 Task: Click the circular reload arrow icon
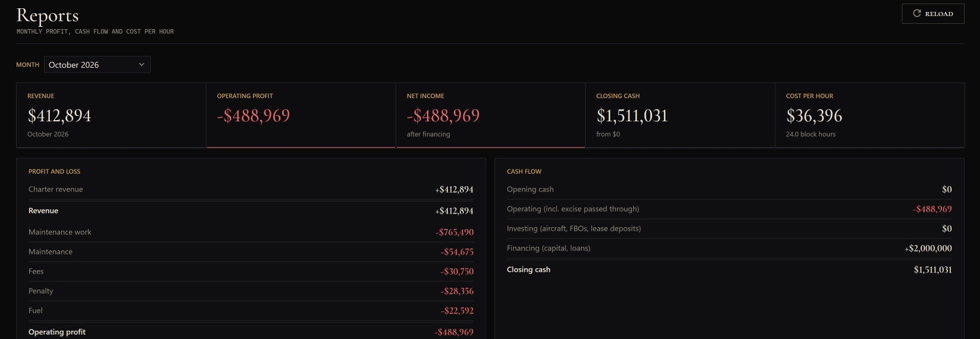[917, 13]
